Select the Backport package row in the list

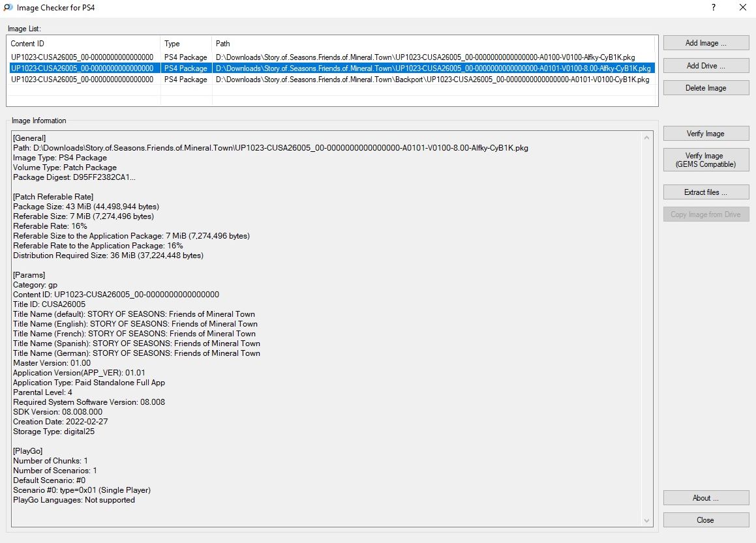pos(332,79)
